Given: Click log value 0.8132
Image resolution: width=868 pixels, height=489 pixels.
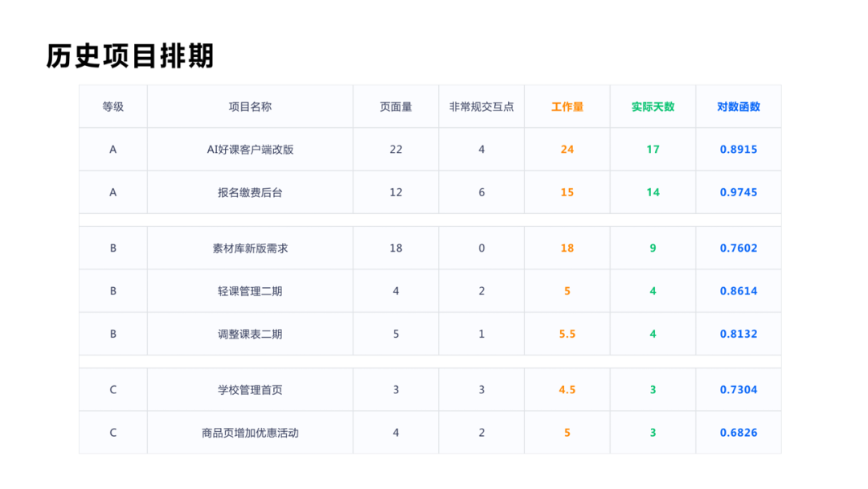Looking at the screenshot, I should coord(739,334).
